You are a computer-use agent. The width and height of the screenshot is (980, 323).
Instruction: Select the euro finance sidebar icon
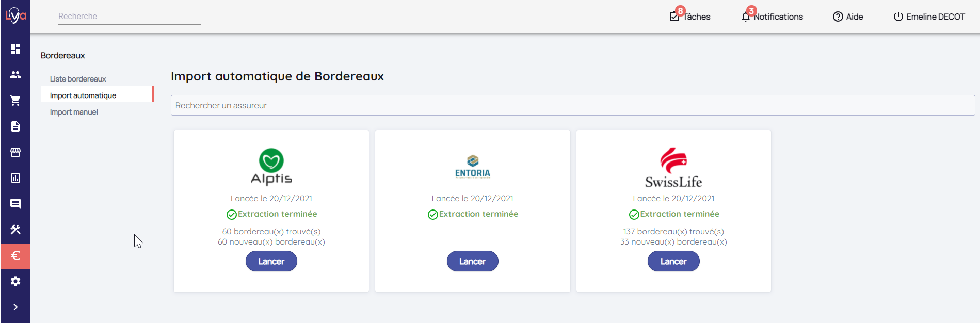point(15,256)
